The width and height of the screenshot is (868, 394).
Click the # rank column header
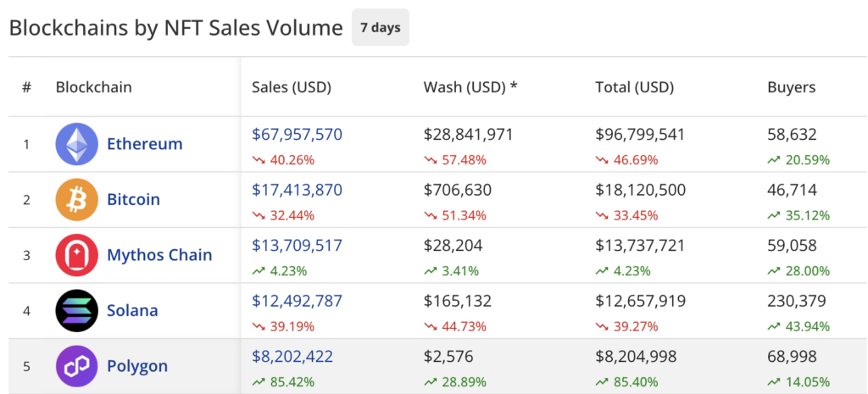pos(26,87)
